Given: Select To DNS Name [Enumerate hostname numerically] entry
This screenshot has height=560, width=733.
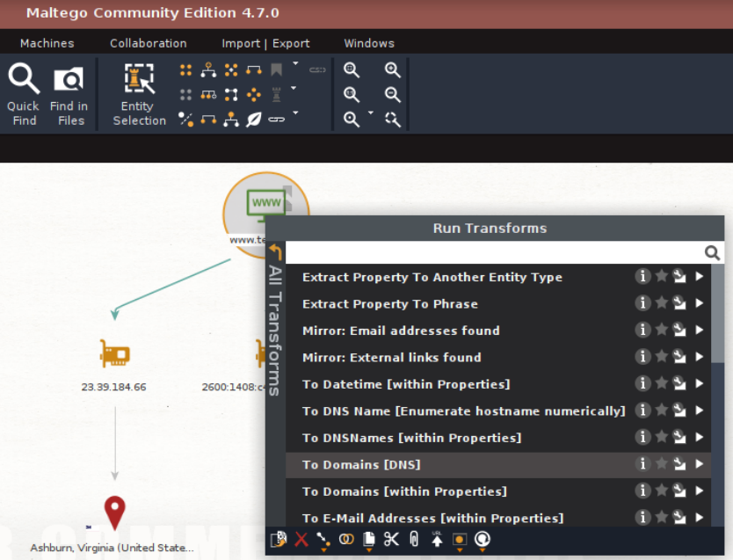Looking at the screenshot, I should pos(498,411).
